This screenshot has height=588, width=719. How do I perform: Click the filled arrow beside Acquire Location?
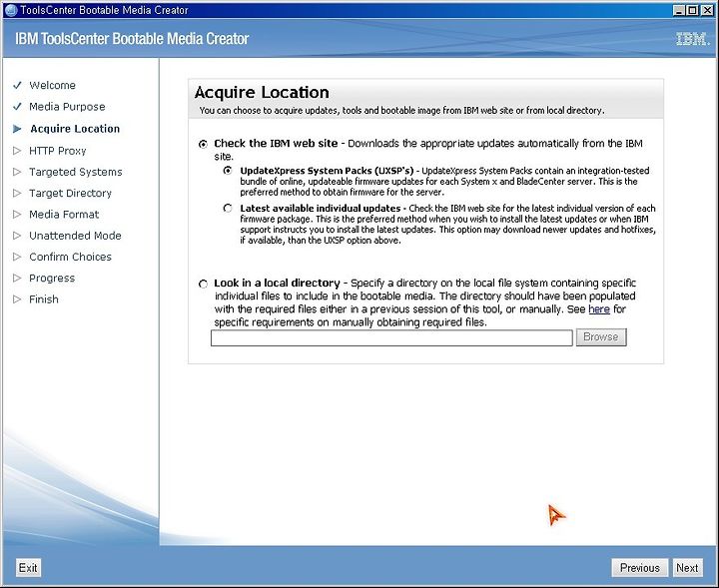[17, 129]
